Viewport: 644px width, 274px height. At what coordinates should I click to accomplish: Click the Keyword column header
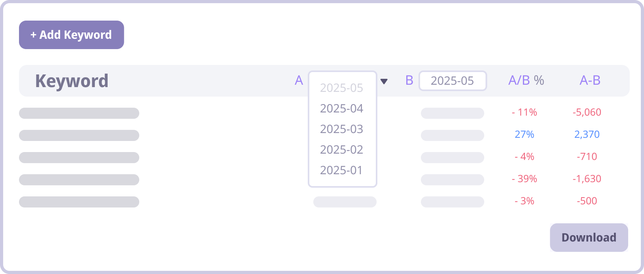[x=72, y=81]
